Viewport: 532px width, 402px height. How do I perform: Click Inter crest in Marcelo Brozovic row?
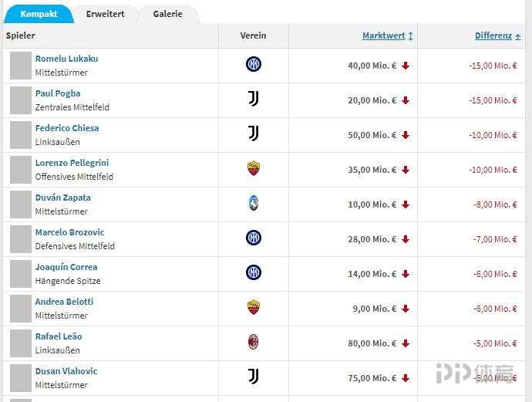coord(253,238)
